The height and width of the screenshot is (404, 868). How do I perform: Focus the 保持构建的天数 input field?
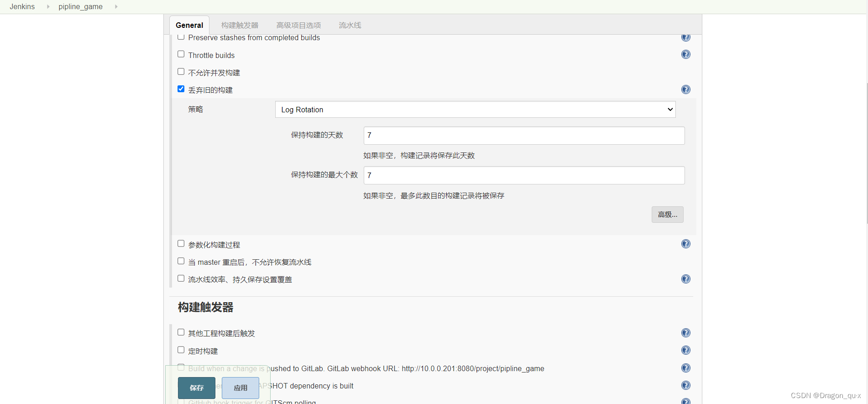[524, 136]
